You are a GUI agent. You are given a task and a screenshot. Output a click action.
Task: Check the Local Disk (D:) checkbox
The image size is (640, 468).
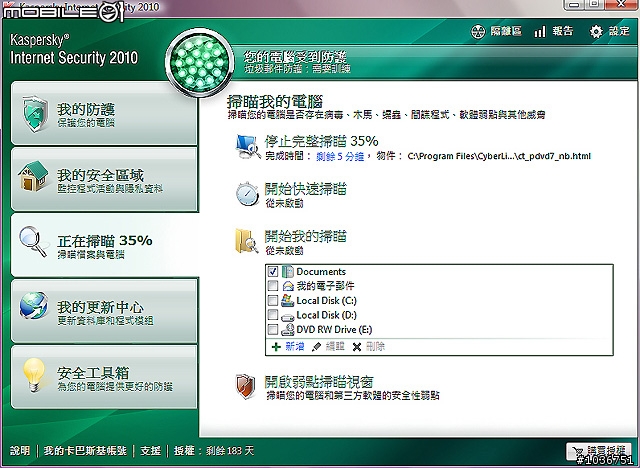pos(273,315)
